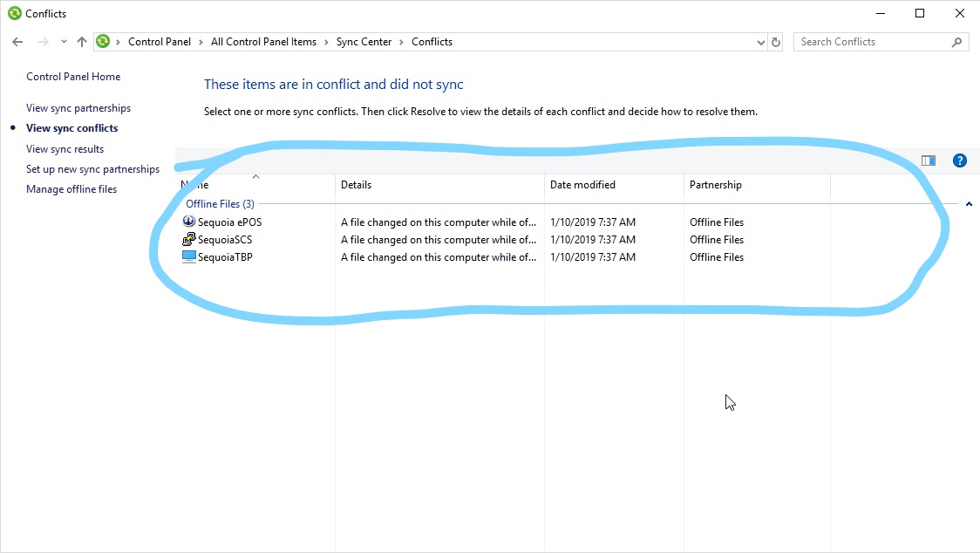This screenshot has width=980, height=553.
Task: Go back with the Back arrow
Action: [x=17, y=42]
